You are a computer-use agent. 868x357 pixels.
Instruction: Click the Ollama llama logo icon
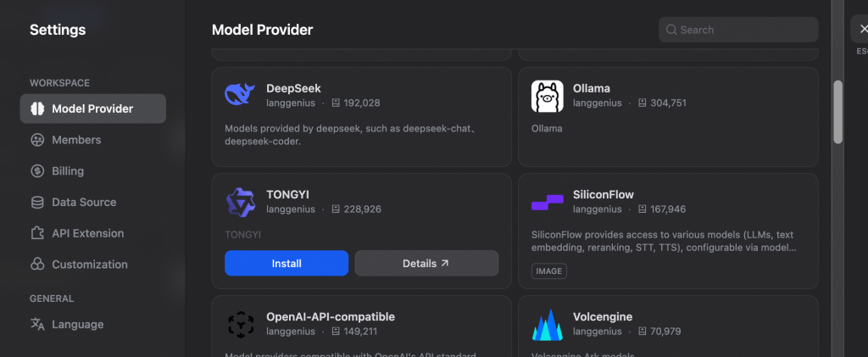pyautogui.click(x=547, y=96)
